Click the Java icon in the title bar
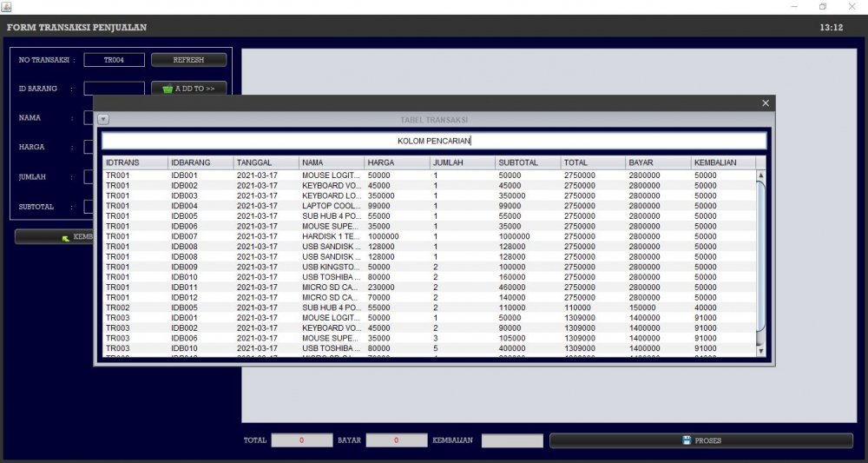Image resolution: width=868 pixels, height=463 pixels. [6, 6]
